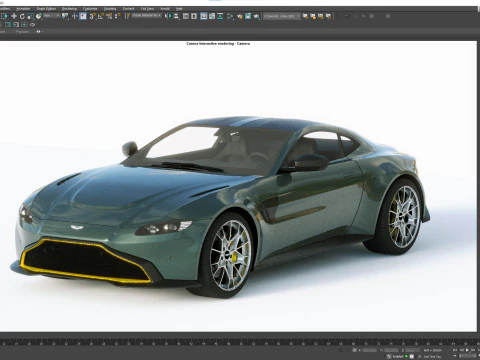This screenshot has width=480, height=360.
Task: Open the Animation menu
Action: tap(23, 9)
